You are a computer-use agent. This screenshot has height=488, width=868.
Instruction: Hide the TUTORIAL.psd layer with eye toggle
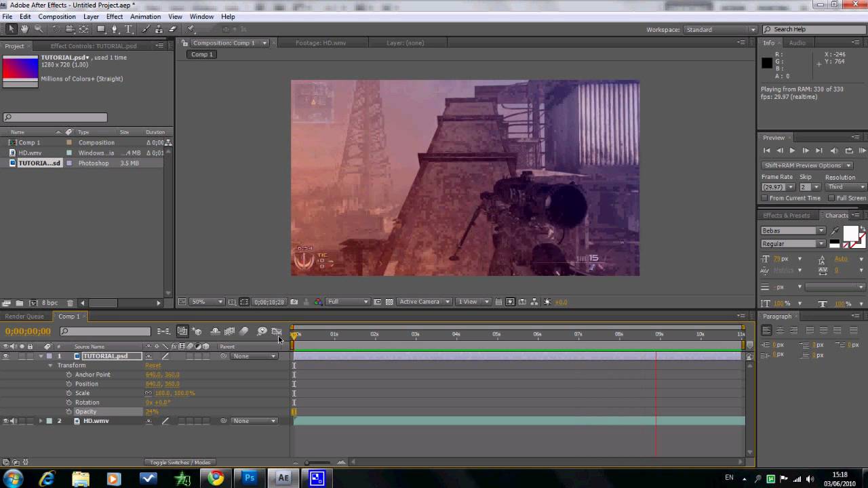click(x=5, y=356)
